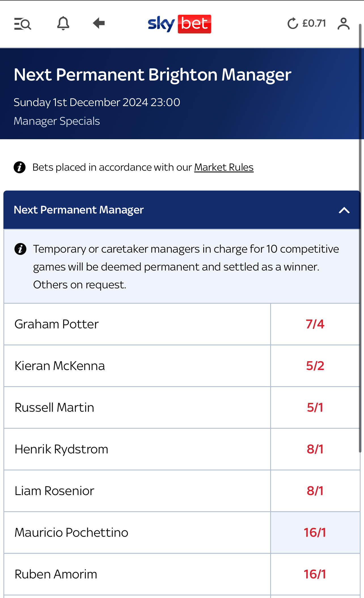
Task: Refresh the account balance
Action: (x=293, y=24)
